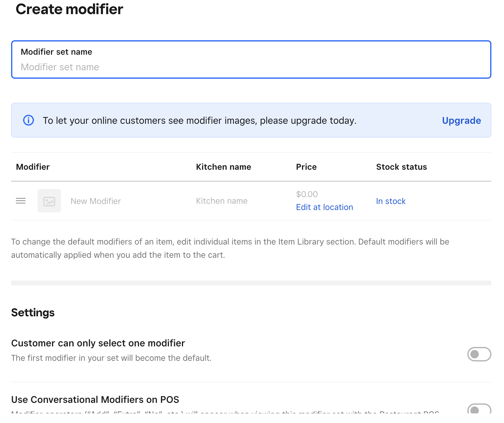
Task: Click the Settings section heading
Action: tap(33, 313)
